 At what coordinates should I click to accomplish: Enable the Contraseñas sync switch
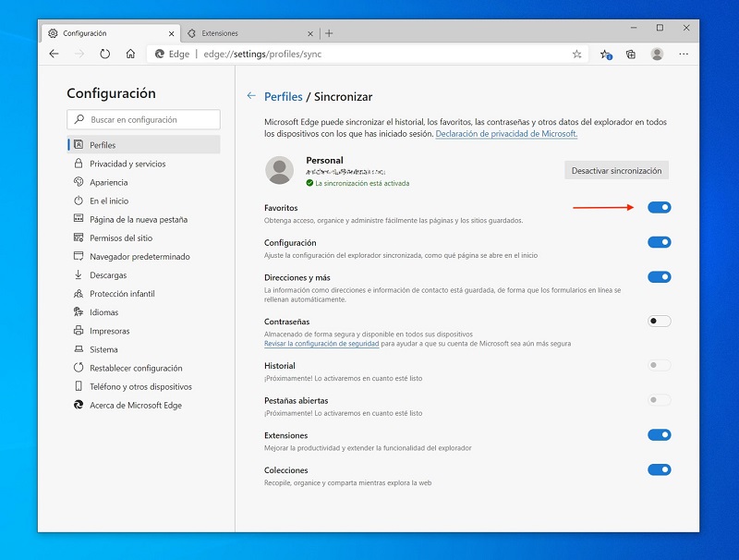659,321
